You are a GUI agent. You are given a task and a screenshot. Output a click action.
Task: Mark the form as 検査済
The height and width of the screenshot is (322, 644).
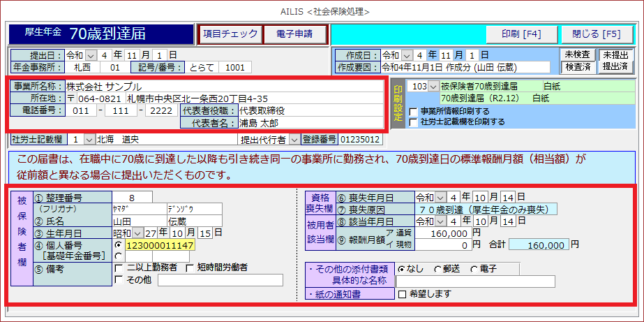pos(578,67)
